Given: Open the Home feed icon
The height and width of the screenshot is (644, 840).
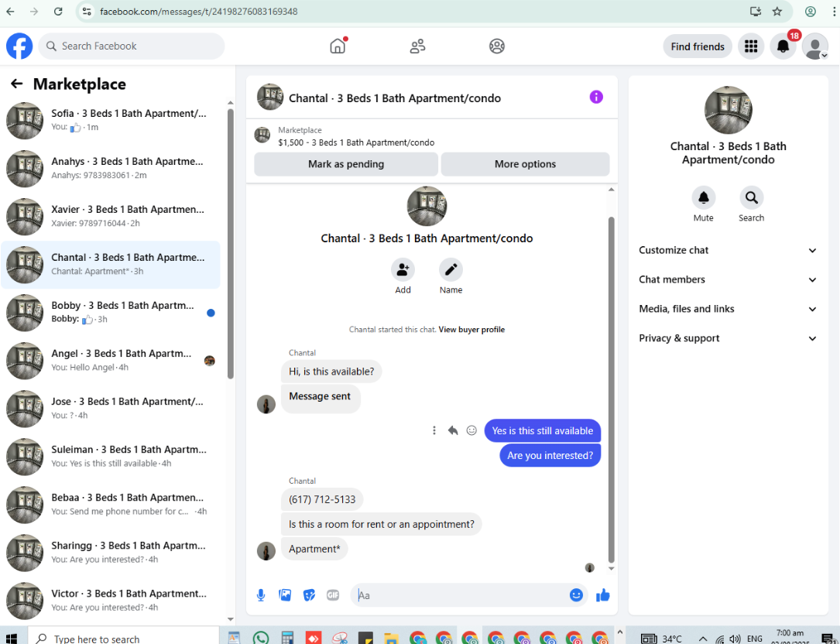Looking at the screenshot, I should pyautogui.click(x=338, y=46).
